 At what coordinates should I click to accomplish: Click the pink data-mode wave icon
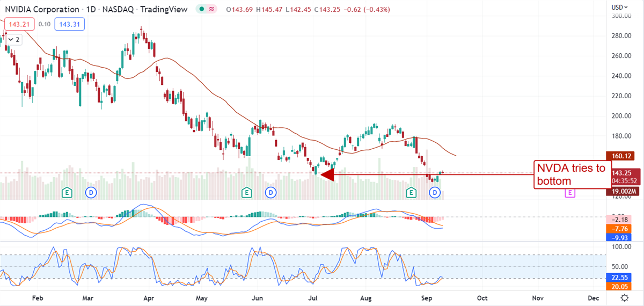(211, 10)
